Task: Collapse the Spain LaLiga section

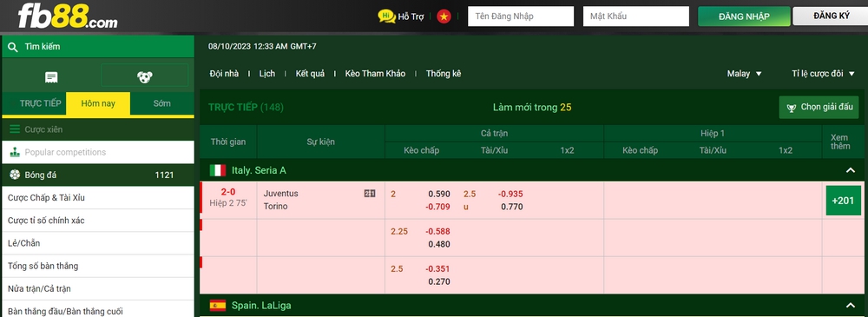Action: click(x=851, y=306)
